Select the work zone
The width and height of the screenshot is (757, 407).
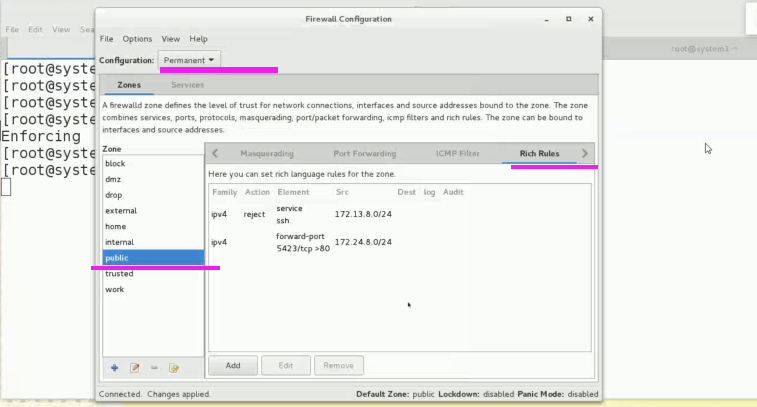(153, 289)
